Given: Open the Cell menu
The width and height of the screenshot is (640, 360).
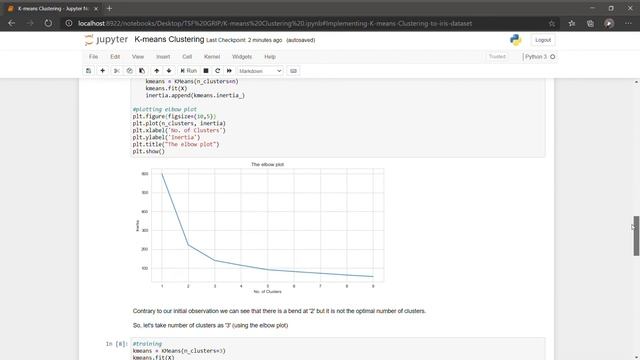Looking at the screenshot, I should pyautogui.click(x=187, y=57).
